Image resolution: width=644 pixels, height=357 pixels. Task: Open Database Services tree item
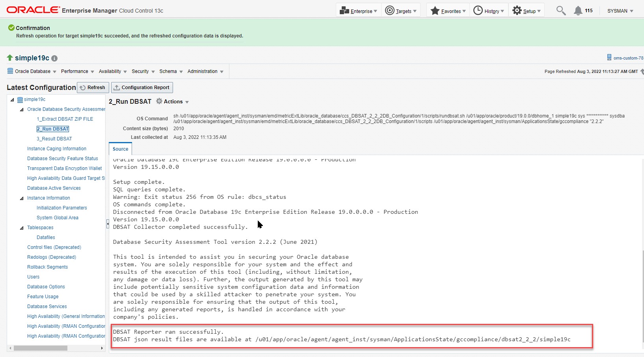[x=47, y=307]
